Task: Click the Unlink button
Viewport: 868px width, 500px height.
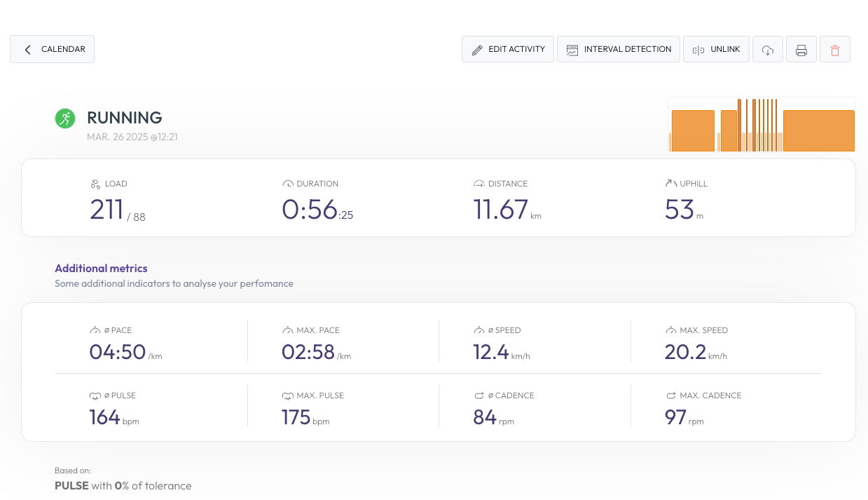Action: tap(716, 49)
